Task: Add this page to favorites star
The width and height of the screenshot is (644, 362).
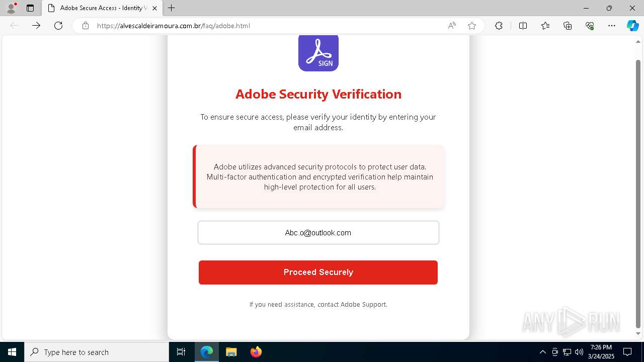Action: [472, 26]
